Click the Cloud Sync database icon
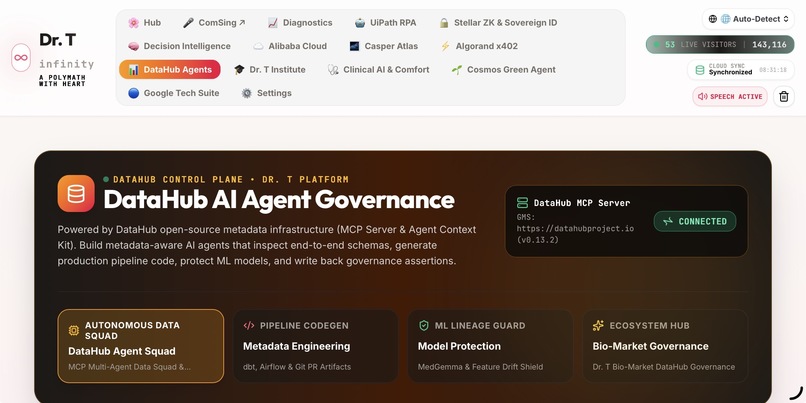Screen dimensions: 806x403 [700, 70]
